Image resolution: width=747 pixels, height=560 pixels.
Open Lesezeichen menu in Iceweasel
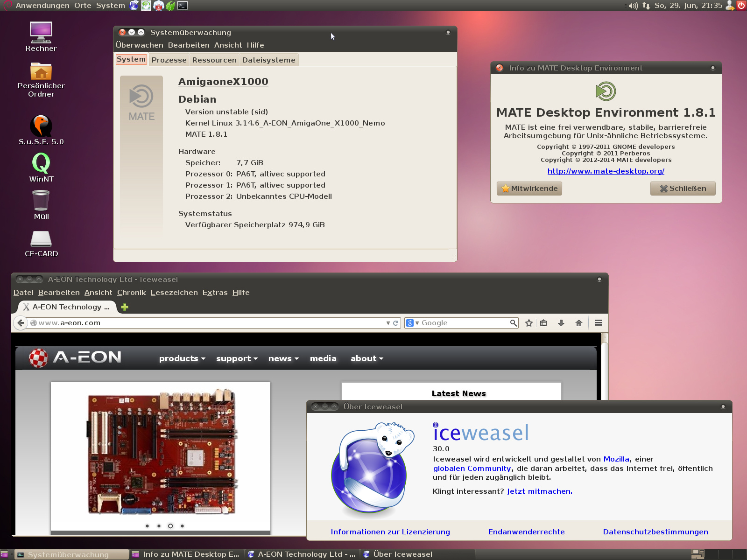tap(174, 293)
